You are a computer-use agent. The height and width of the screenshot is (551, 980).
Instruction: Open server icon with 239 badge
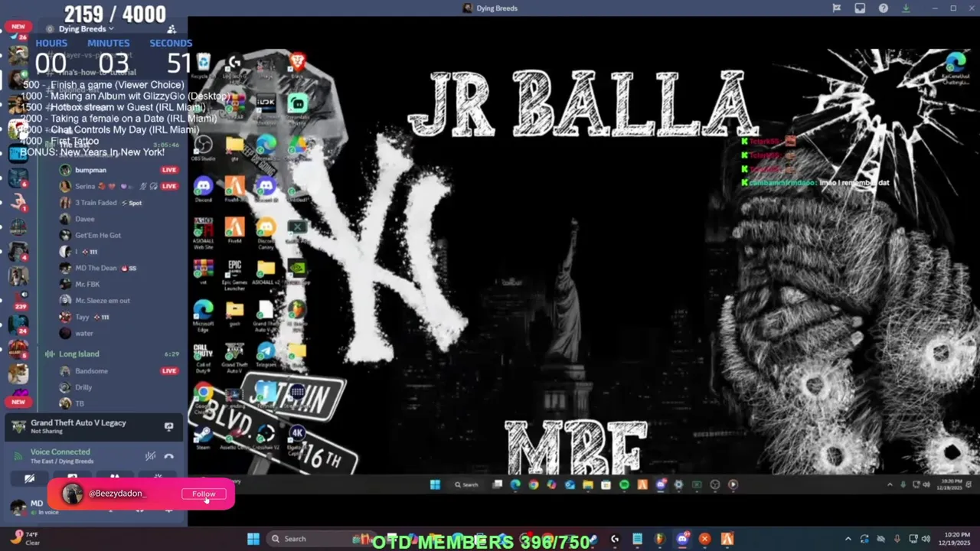coord(18,299)
